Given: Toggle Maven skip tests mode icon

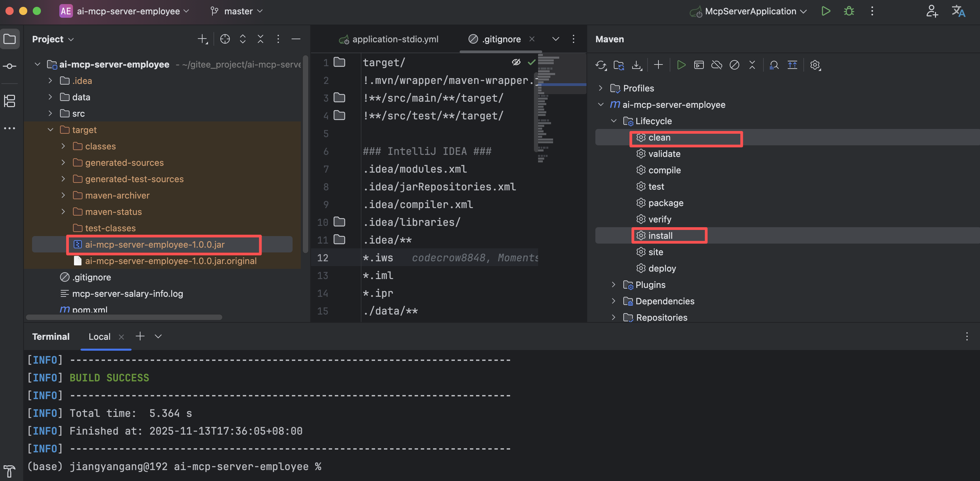Looking at the screenshot, I should [x=734, y=65].
